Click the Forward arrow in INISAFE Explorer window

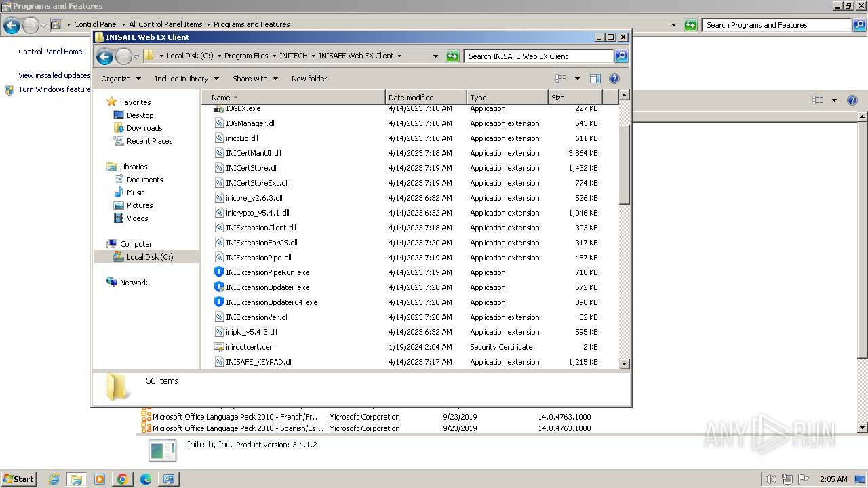(123, 56)
